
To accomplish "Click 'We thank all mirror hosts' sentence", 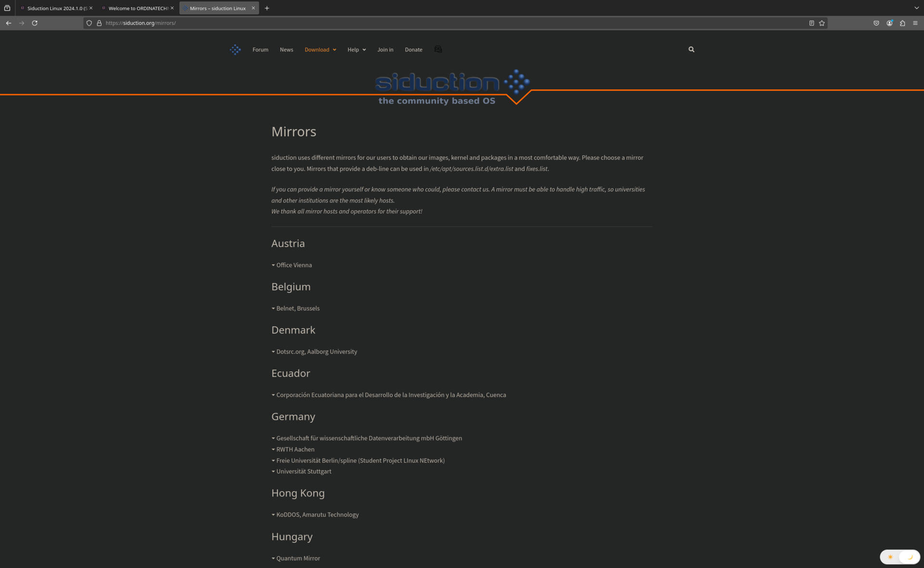I will pyautogui.click(x=346, y=211).
